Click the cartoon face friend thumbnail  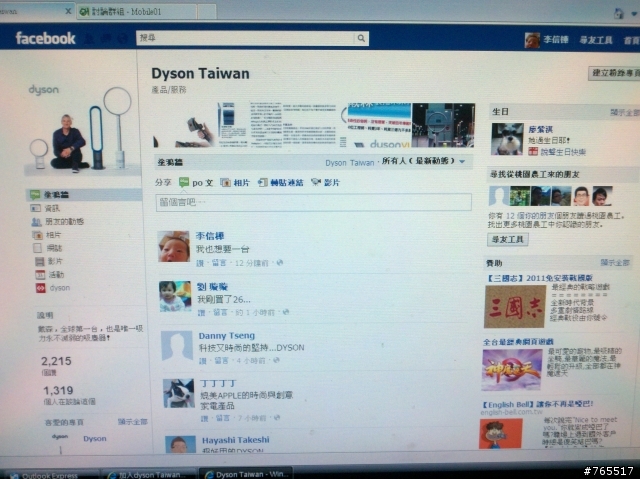click(581, 196)
